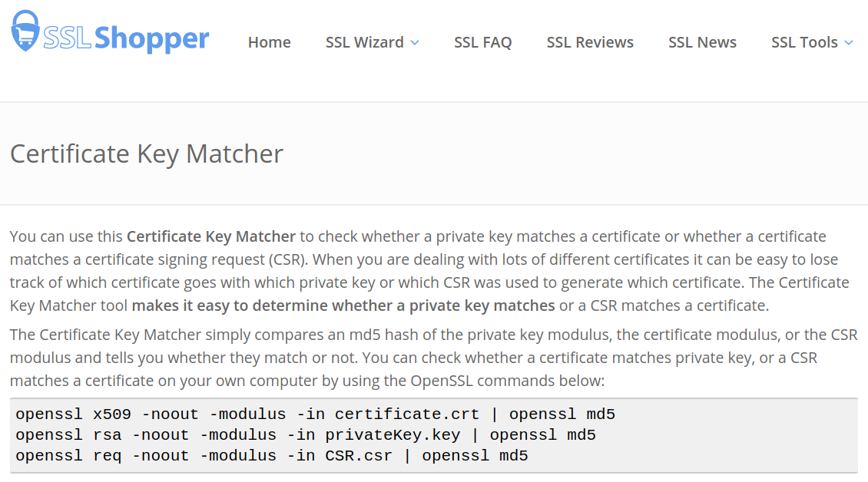Visit the SSL News section

702,42
